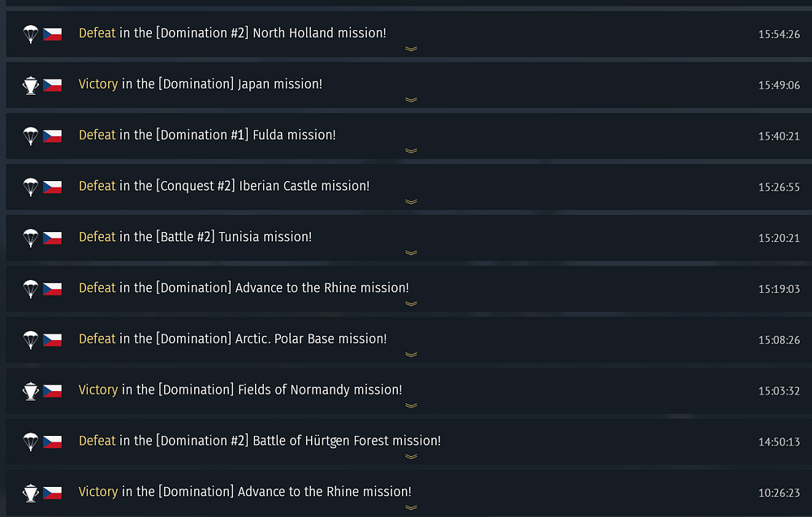Expand the Battle of Hürtgen Forest chevron
The width and height of the screenshot is (812, 517).
(x=411, y=457)
